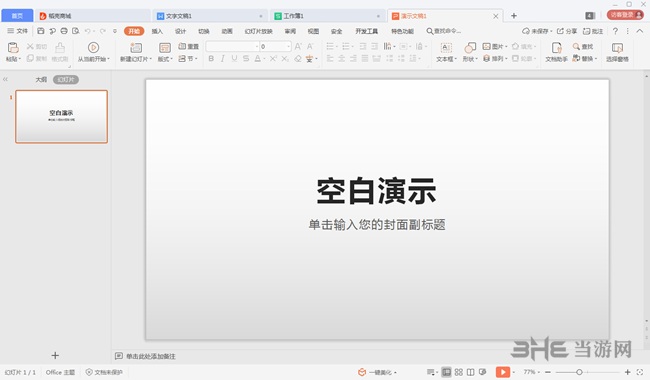Select slide 1 thumbnail in panel
Image resolution: width=650 pixels, height=380 pixels.
61,116
